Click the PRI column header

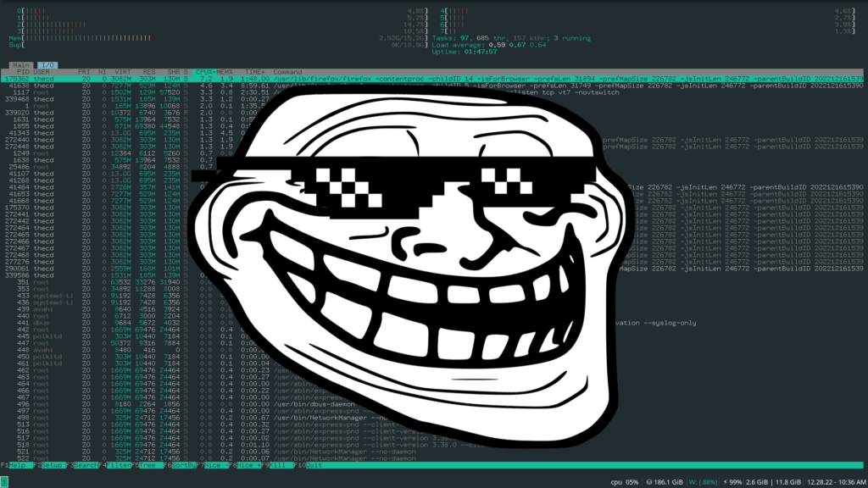(x=84, y=72)
